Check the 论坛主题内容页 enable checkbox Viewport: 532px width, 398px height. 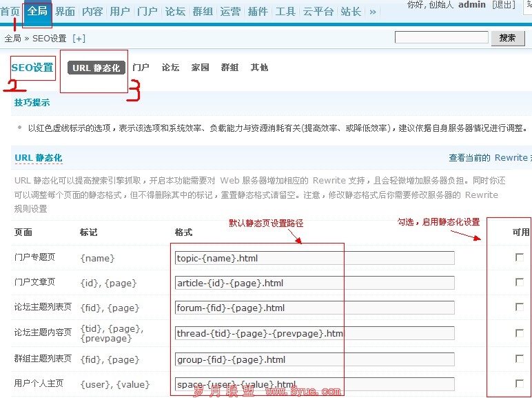coord(520,333)
